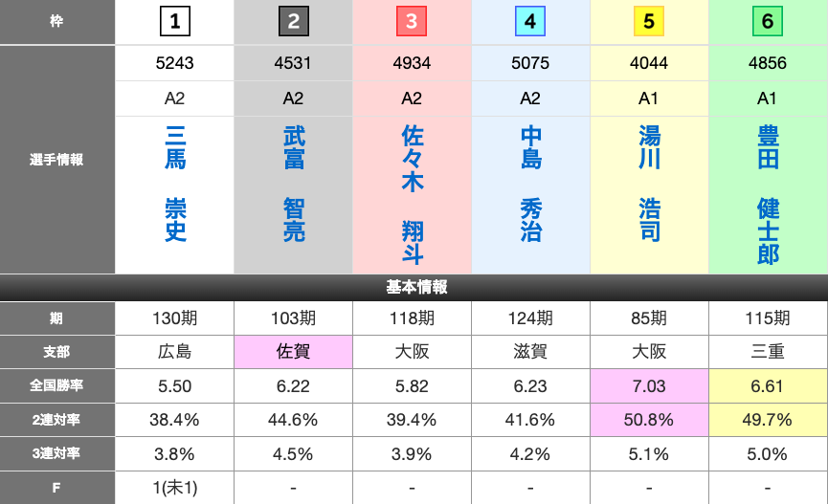
Task: Click the highlighted 7.03 win rate cell
Action: (650, 385)
